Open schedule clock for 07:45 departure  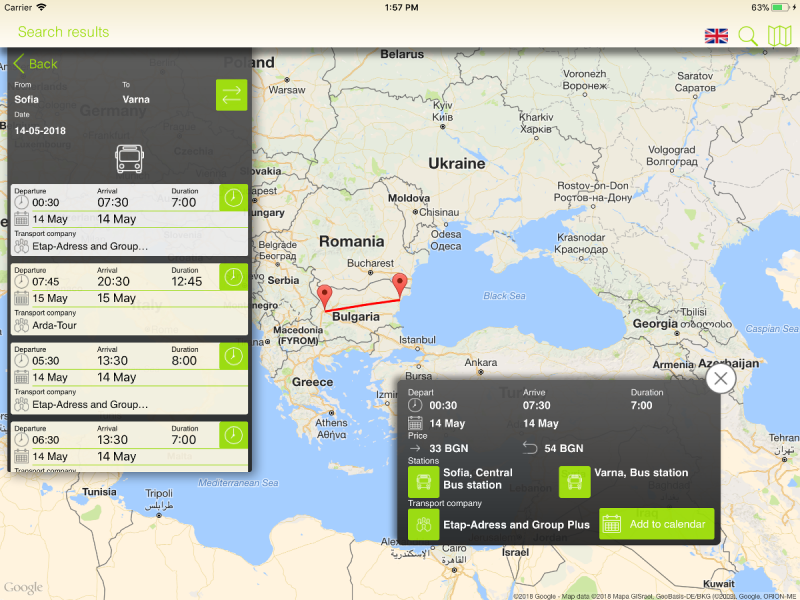click(x=234, y=277)
